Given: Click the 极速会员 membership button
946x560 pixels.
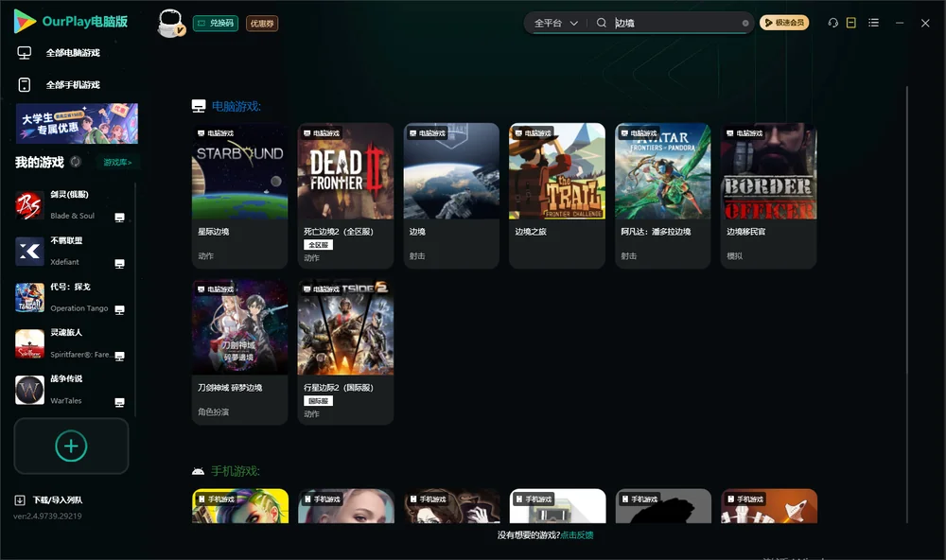Looking at the screenshot, I should coord(783,23).
